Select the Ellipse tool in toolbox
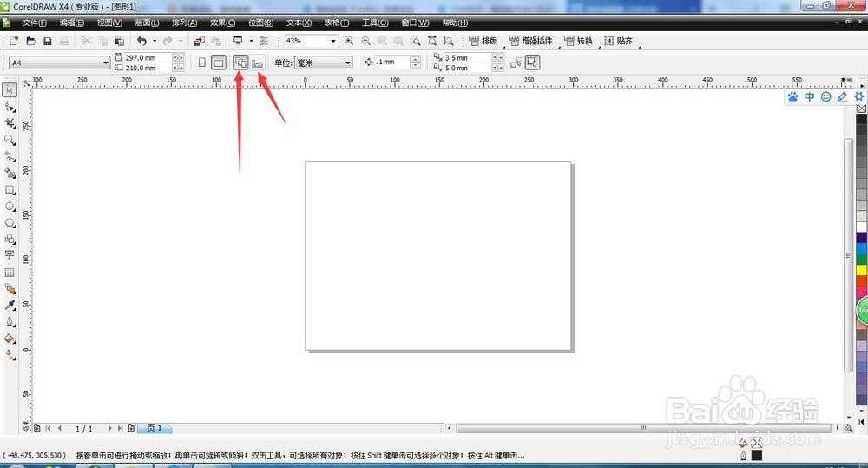The height and width of the screenshot is (468, 868). tap(10, 207)
